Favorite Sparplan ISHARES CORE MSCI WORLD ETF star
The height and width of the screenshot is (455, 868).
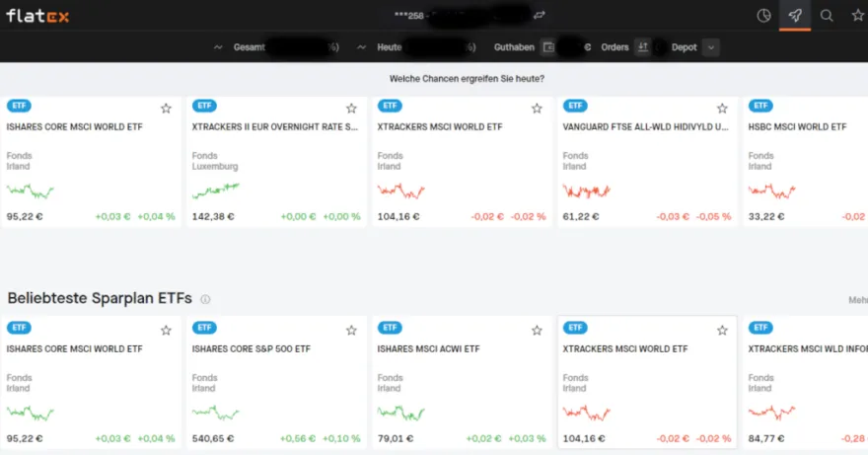(x=166, y=331)
